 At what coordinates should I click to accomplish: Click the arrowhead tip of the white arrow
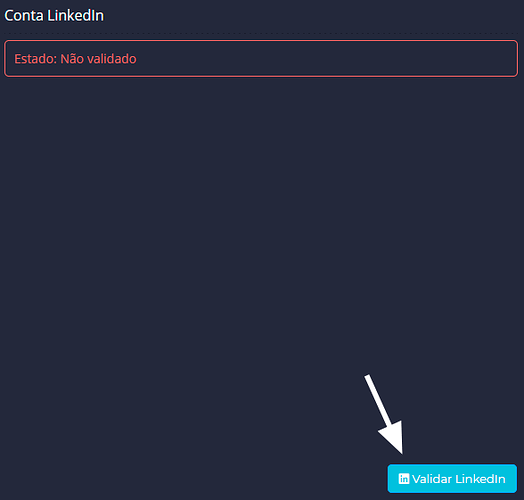(x=401, y=451)
